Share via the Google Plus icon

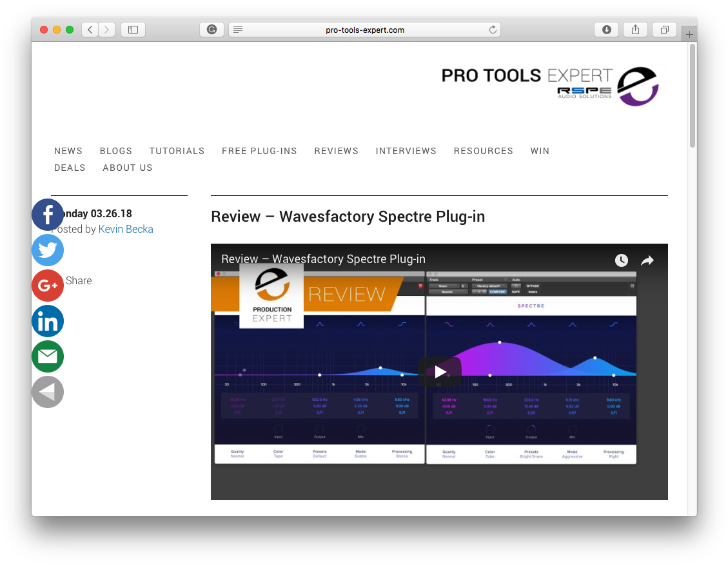47,286
